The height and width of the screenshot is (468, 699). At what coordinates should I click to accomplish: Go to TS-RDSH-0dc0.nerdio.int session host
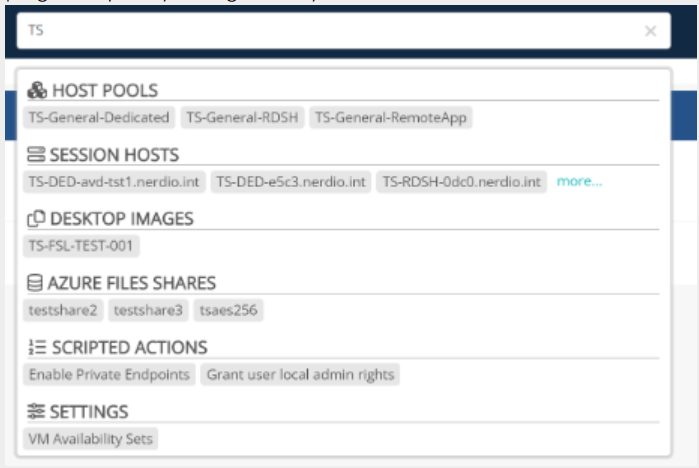pyautogui.click(x=462, y=182)
